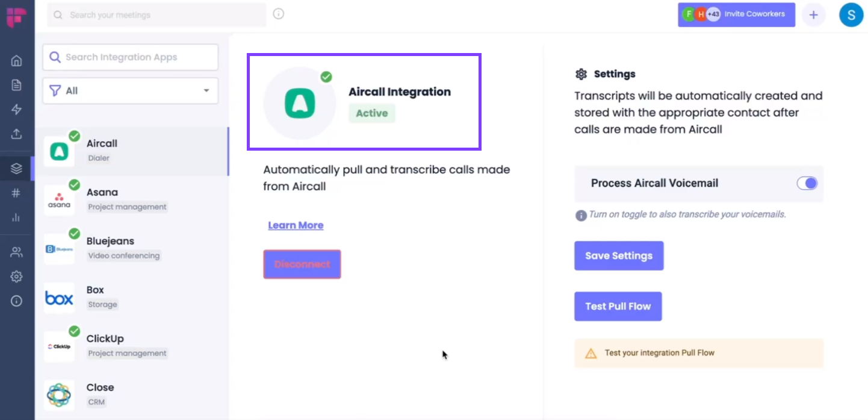The image size is (868, 420).
Task: Open the help info icon in sidebar
Action: click(16, 301)
